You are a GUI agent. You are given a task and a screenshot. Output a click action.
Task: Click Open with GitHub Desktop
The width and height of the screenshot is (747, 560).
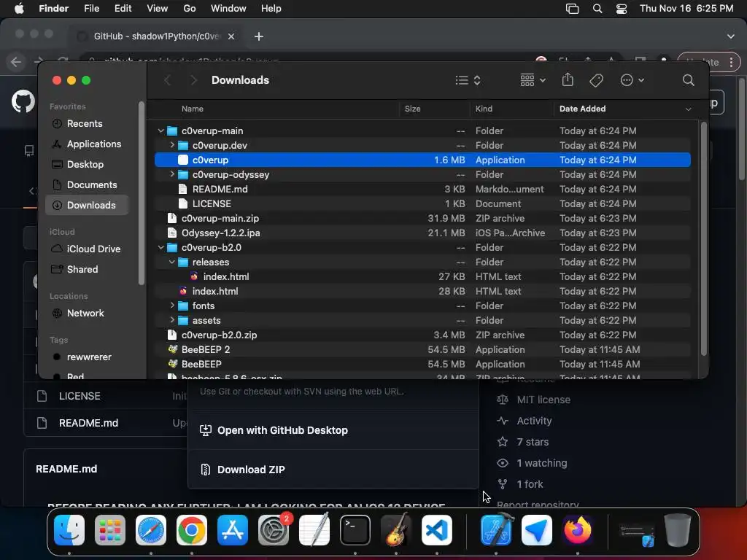click(x=282, y=430)
